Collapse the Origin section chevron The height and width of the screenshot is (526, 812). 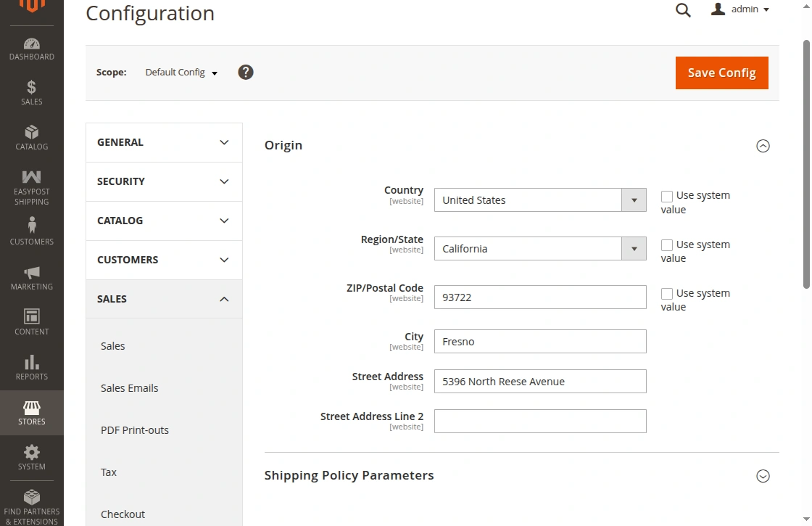(763, 146)
